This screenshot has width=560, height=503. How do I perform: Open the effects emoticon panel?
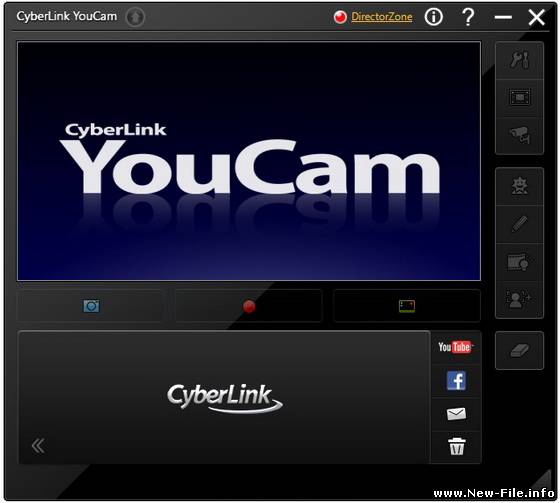(519, 186)
